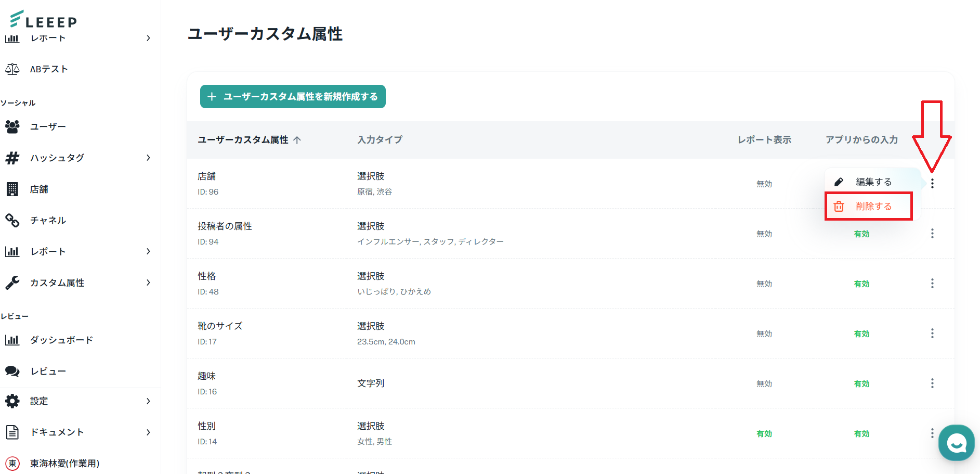Open three-dot menu for 靴のサイズ row
980x474 pixels.
coord(932,334)
